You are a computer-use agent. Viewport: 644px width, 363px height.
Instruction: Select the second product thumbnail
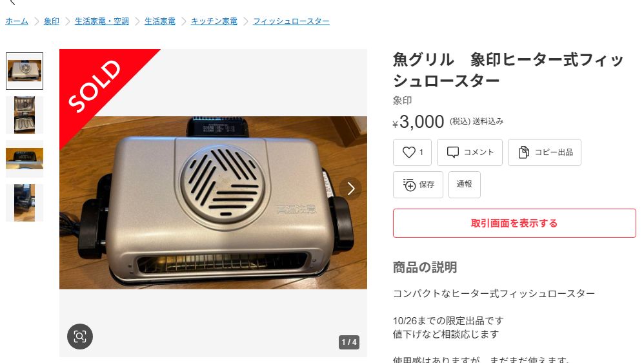(25, 115)
